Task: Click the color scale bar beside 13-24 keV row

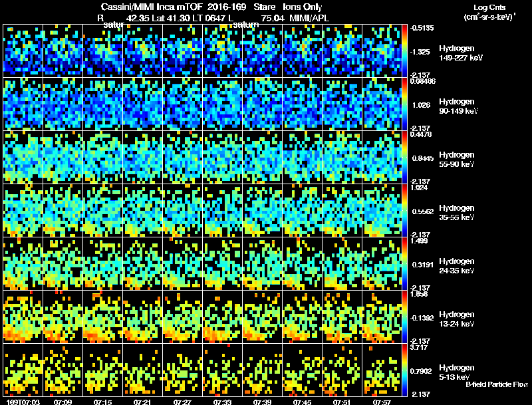Action: point(404,317)
